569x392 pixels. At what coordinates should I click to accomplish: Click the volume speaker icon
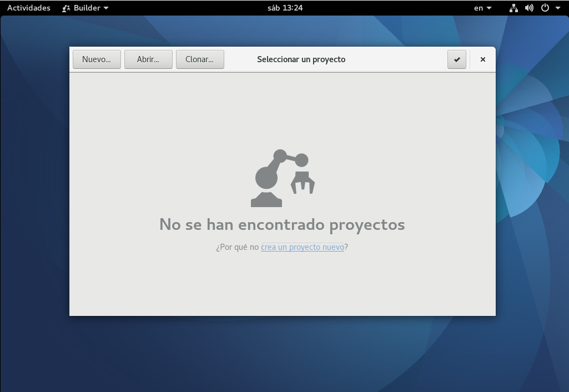[529, 8]
